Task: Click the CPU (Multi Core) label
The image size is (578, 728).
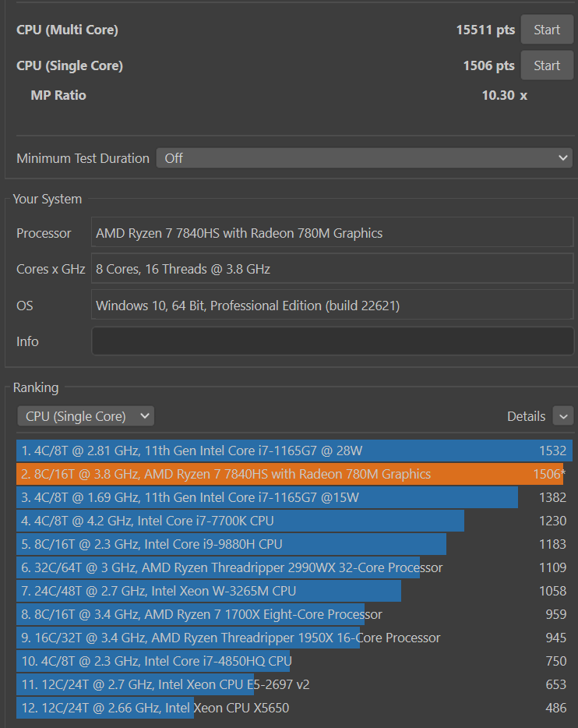Action: pos(67,30)
